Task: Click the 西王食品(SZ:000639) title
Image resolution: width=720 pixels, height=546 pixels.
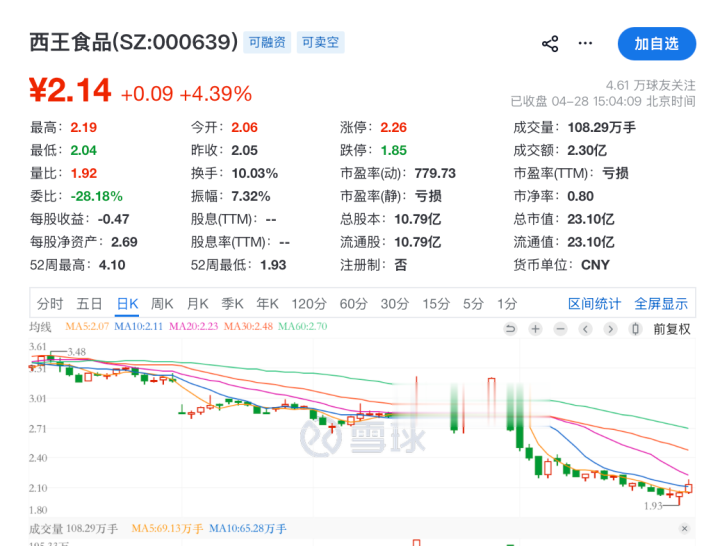Action: tap(134, 42)
